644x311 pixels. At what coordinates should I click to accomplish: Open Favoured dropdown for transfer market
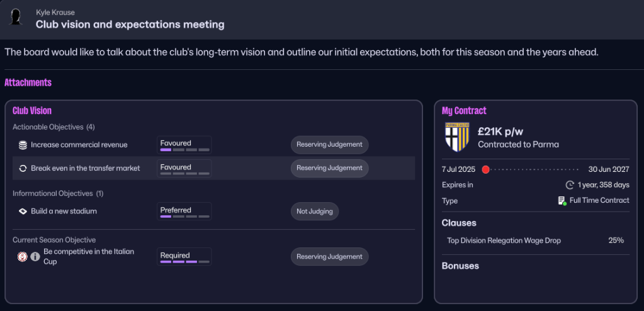184,168
